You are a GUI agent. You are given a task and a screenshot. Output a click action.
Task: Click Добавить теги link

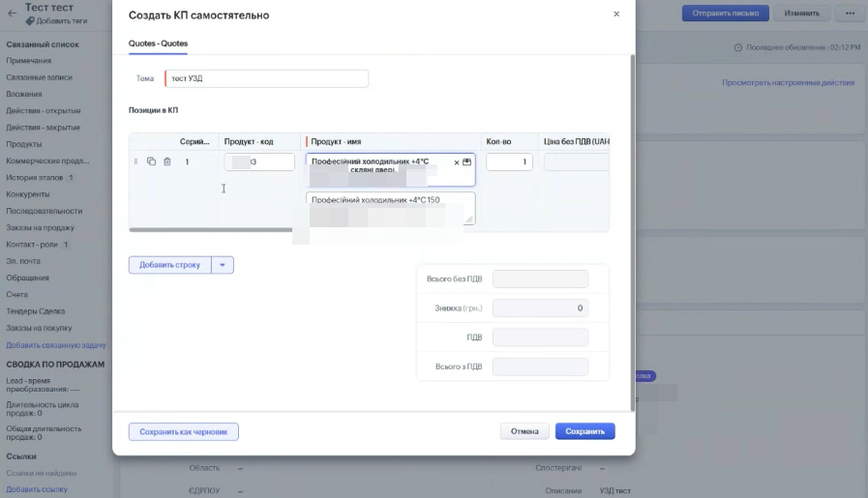tap(61, 21)
